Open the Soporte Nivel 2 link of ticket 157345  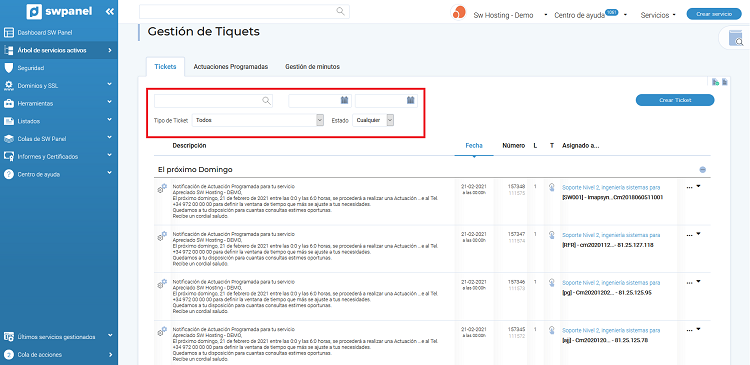[611, 331]
